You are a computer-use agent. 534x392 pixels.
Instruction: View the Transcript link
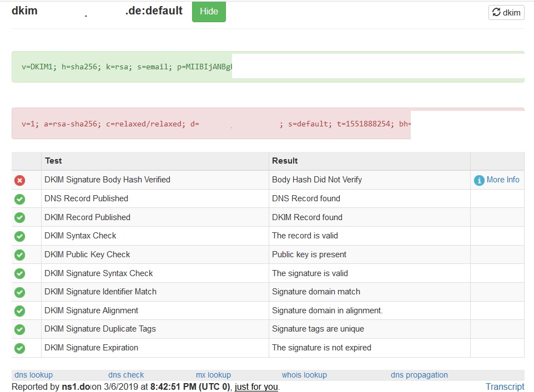[505, 386]
